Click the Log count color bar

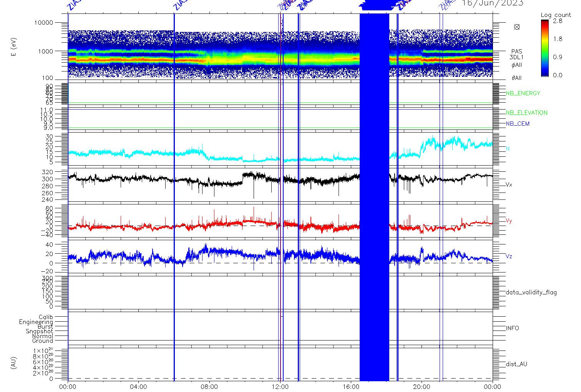tap(545, 48)
